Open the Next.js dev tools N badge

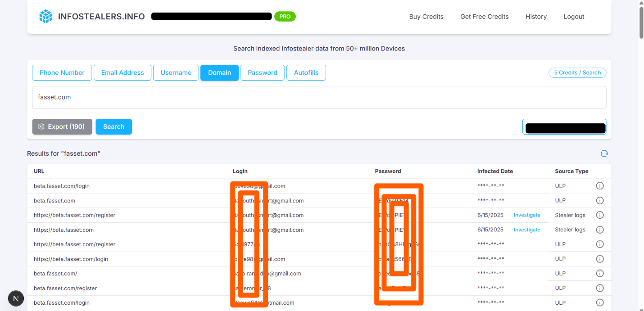pos(16,298)
